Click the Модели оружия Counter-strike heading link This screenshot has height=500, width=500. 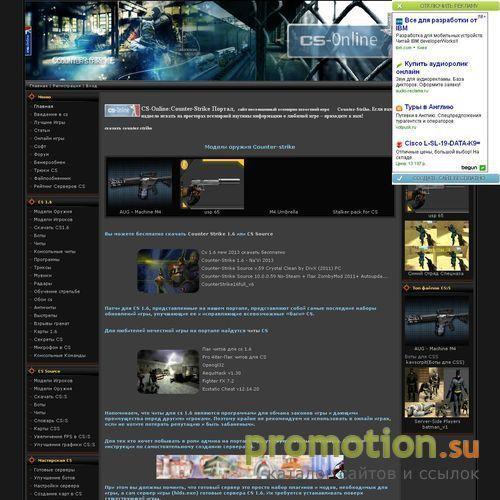250,147
